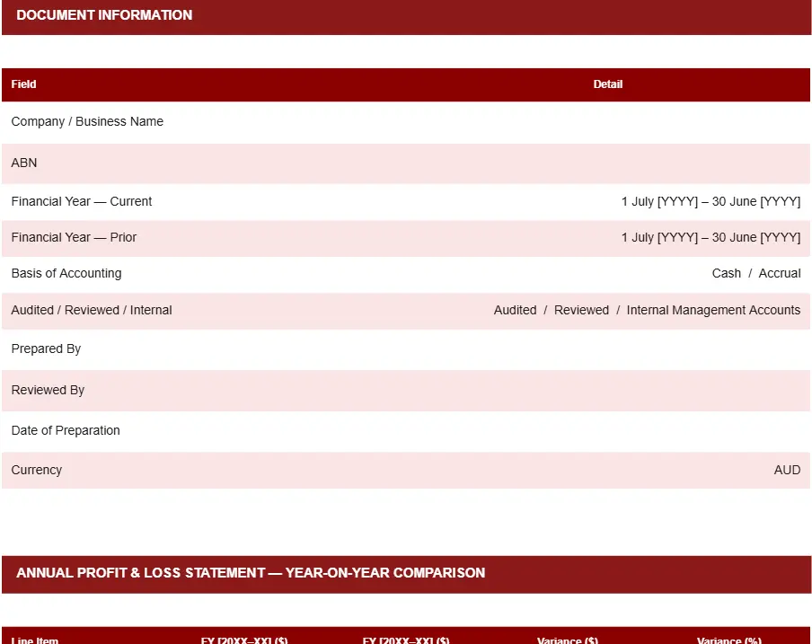Select the Variance ($) column header
Image resolution: width=812 pixels, height=644 pixels.
point(567,640)
